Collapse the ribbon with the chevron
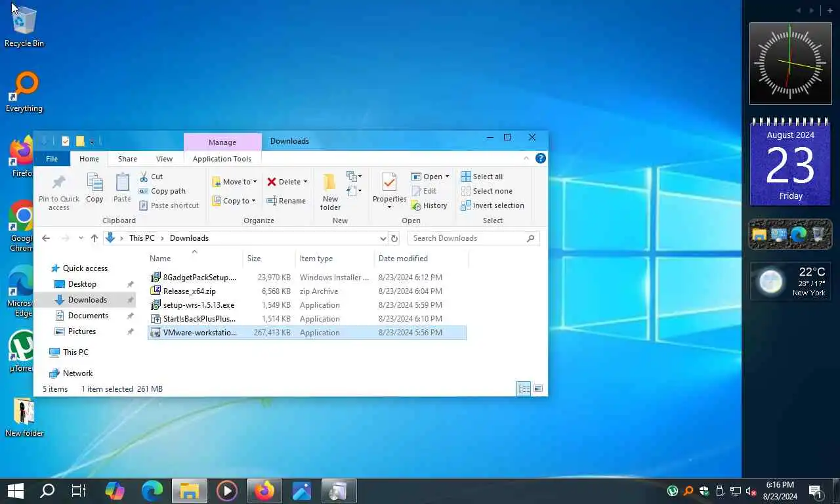This screenshot has width=840, height=504. point(526,158)
